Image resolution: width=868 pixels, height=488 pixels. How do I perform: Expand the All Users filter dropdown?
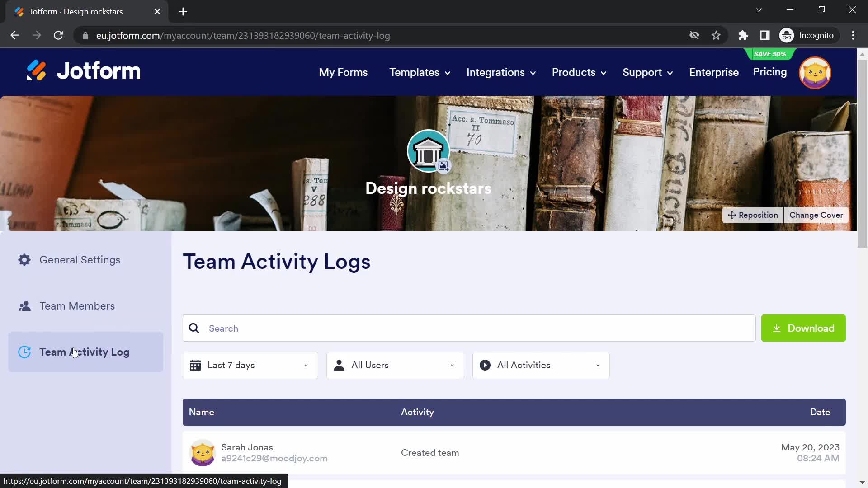pos(395,365)
